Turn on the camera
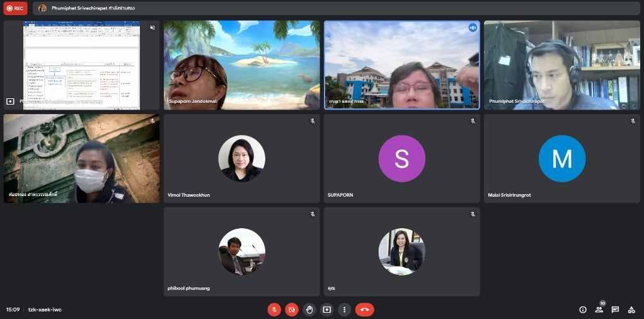The width and height of the screenshot is (644, 319). (292, 310)
